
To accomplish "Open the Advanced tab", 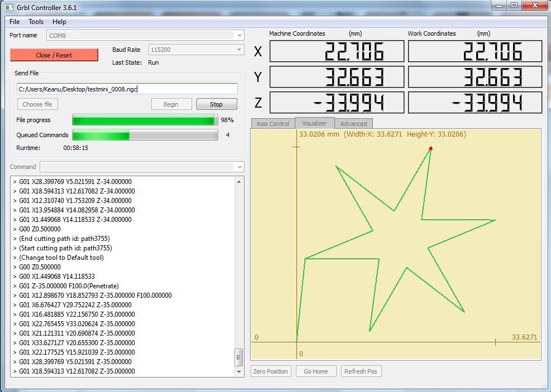I will (353, 124).
